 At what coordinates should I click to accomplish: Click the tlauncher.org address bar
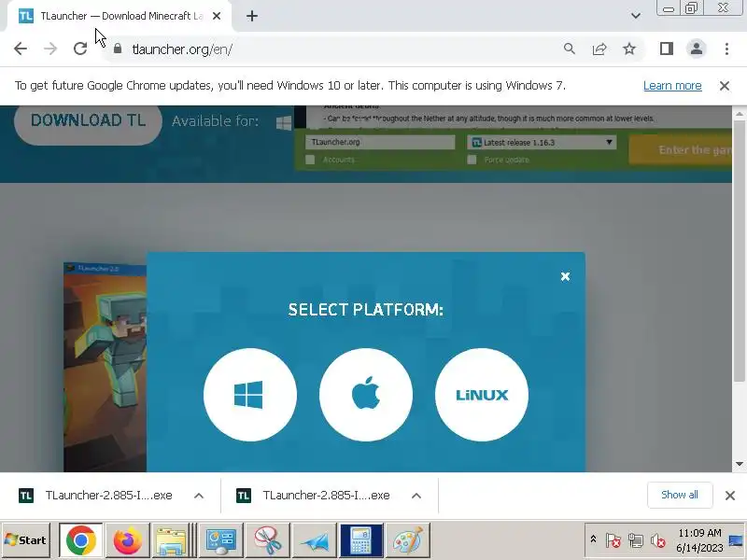point(333,49)
